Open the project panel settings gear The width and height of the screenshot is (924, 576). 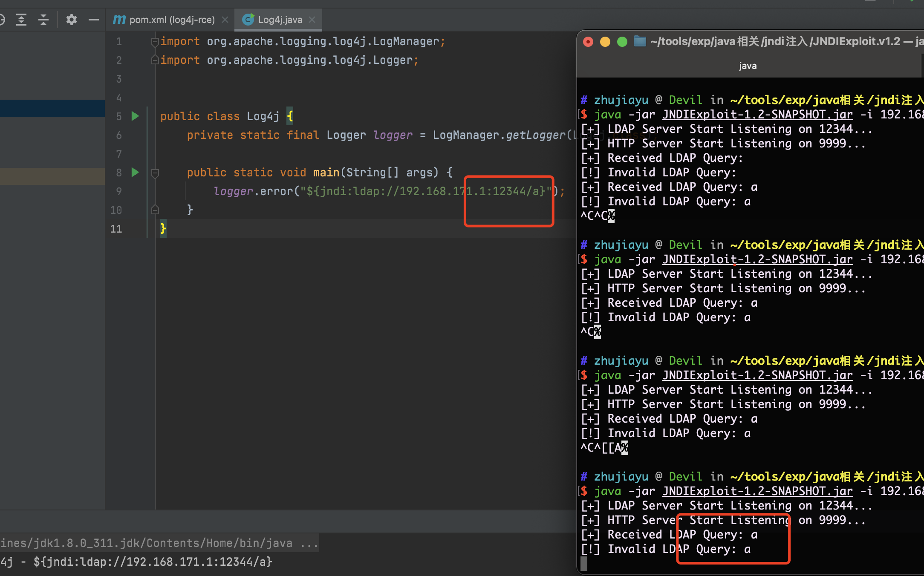(71, 20)
